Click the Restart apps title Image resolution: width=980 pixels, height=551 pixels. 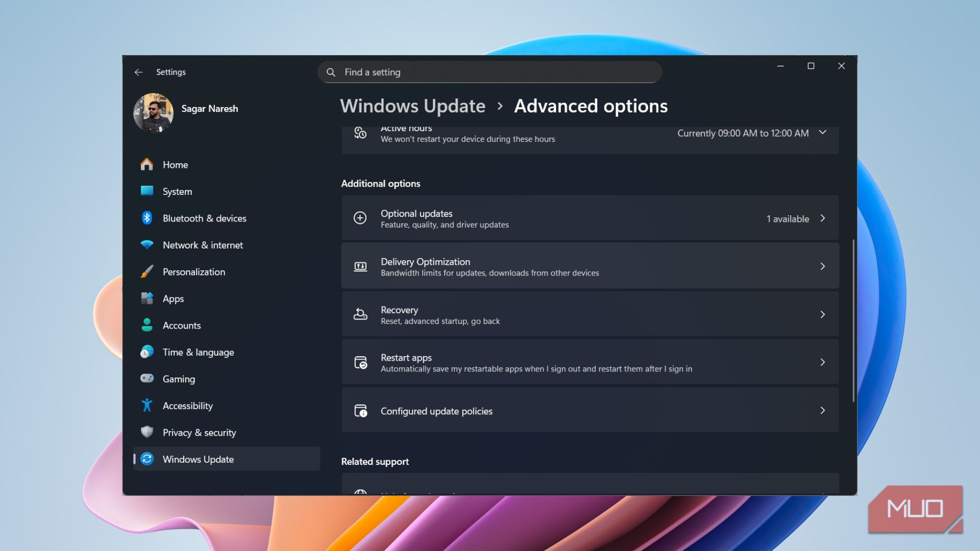point(406,358)
